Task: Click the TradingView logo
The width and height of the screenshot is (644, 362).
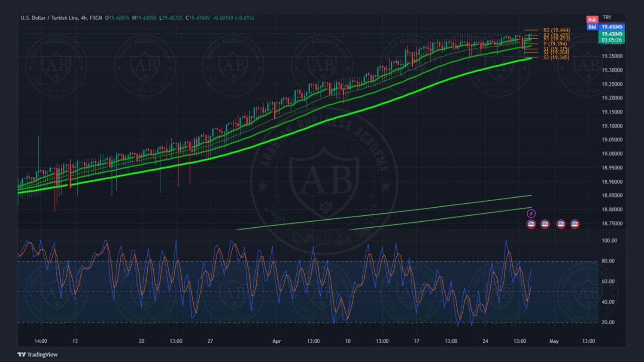Action: 37,355
